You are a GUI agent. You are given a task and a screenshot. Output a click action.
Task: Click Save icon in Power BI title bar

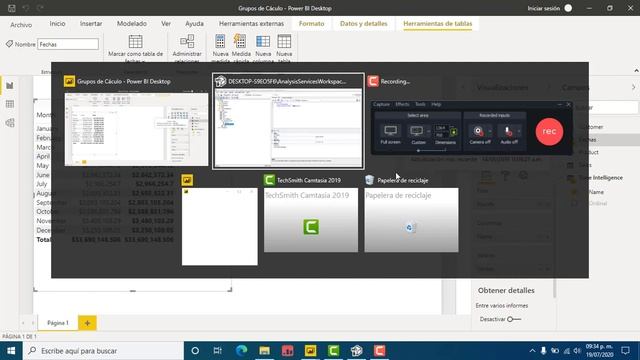tap(12, 8)
